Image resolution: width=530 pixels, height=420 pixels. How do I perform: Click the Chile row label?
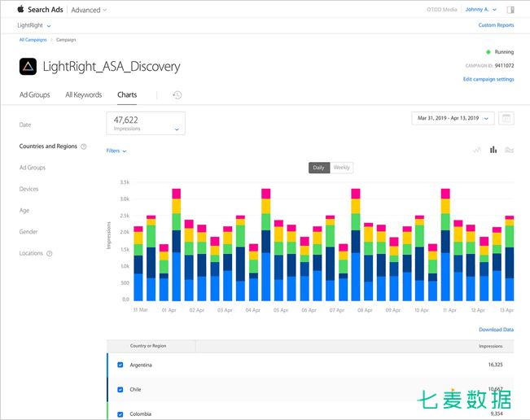[135, 390]
